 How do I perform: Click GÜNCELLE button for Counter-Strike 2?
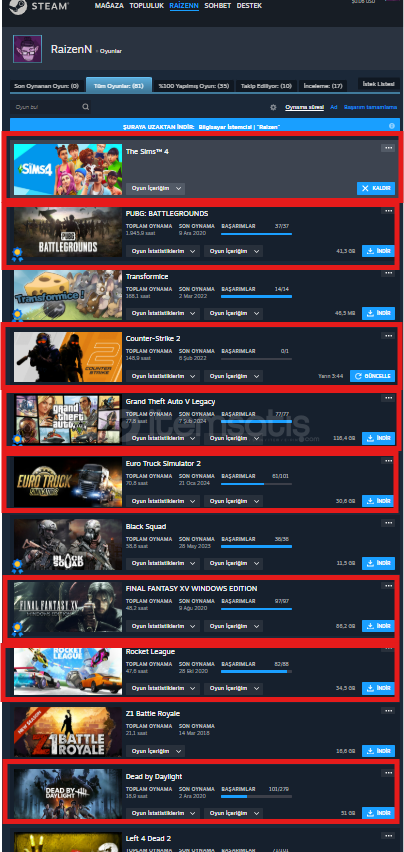click(x=372, y=376)
